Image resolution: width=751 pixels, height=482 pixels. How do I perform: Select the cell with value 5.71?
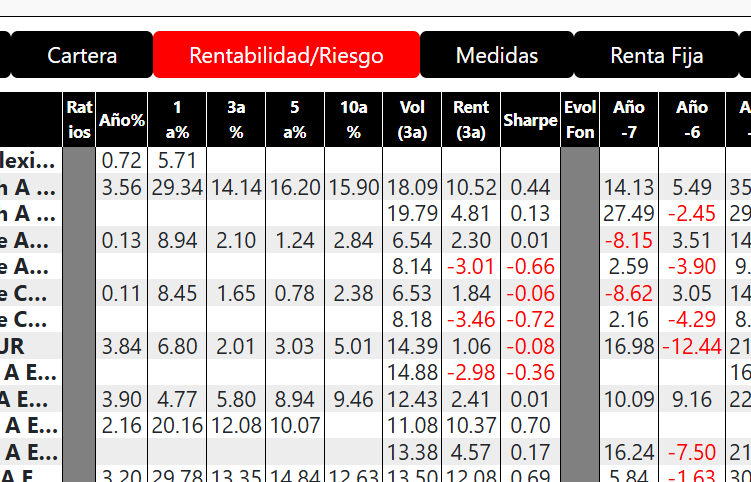[177, 161]
